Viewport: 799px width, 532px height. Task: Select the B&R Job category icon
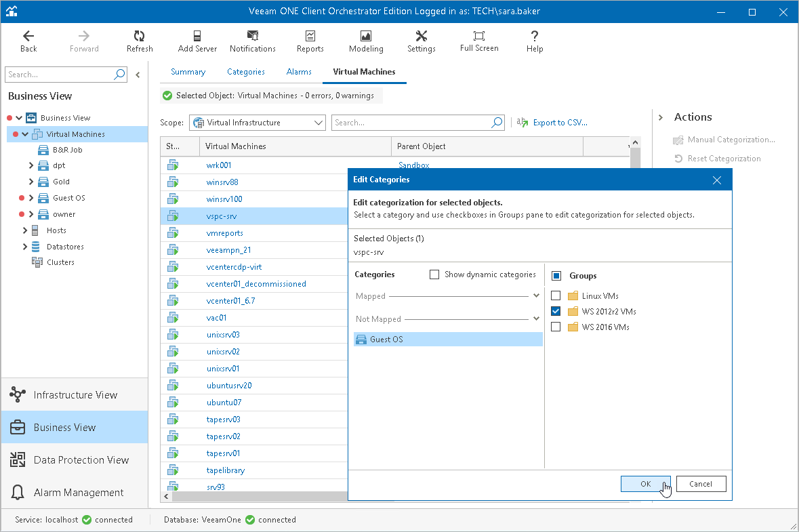[x=43, y=150]
